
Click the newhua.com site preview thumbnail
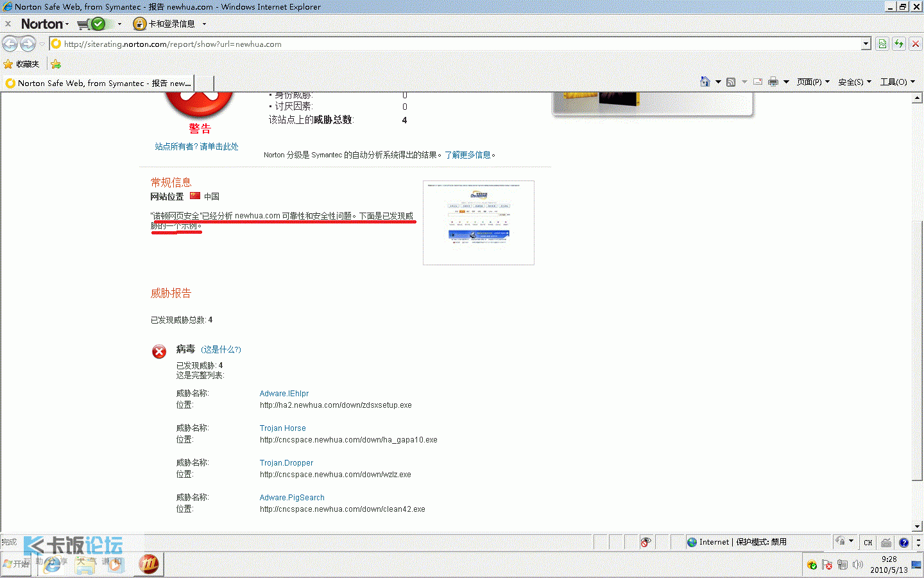[479, 223]
